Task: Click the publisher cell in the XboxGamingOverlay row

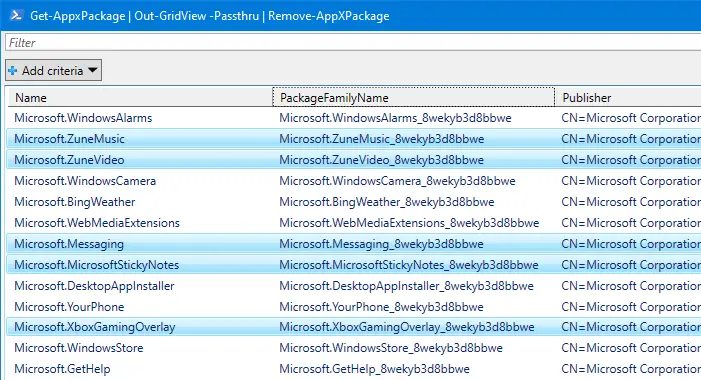Action: click(x=631, y=327)
